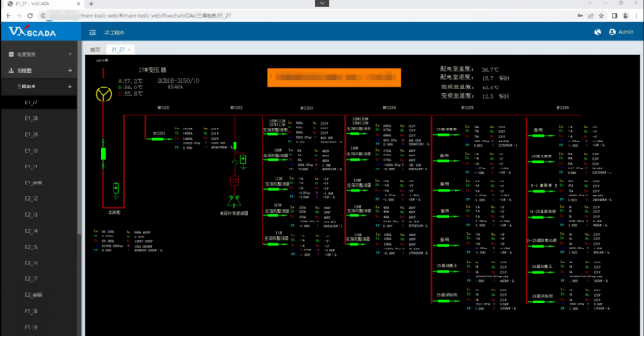
Task: Switch to the first home tab
Action: pyautogui.click(x=95, y=49)
